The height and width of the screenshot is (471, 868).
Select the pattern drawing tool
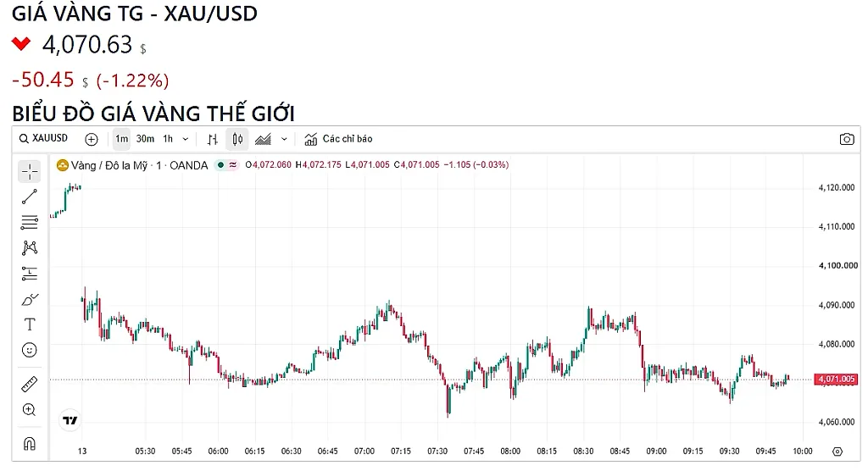click(30, 247)
